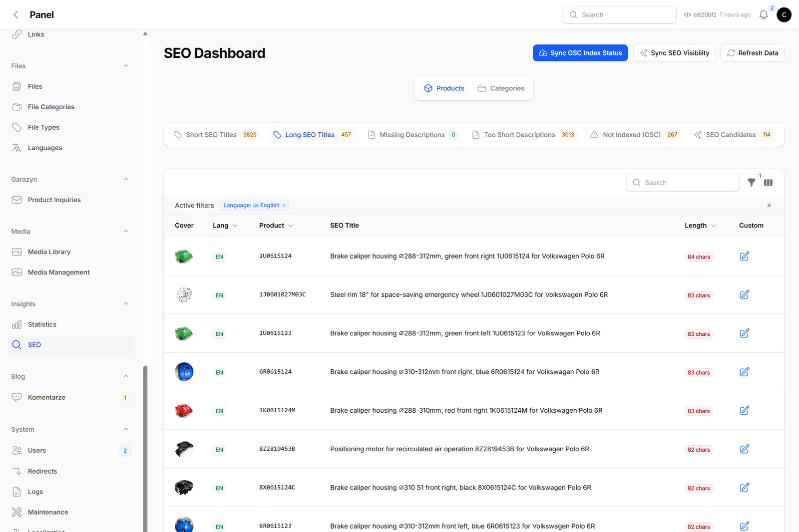Sort by the Product column header
This screenshot has width=799, height=532.
(276, 226)
